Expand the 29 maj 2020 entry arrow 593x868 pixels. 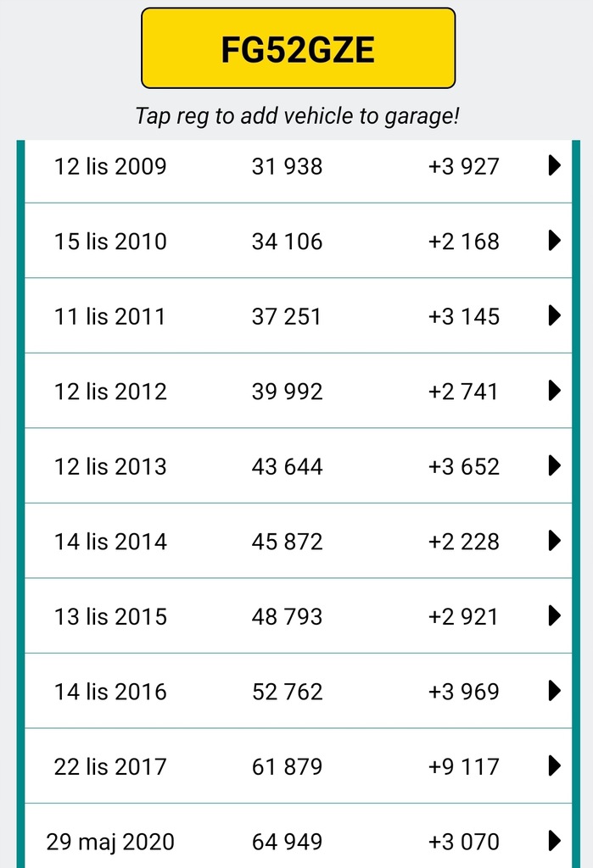click(555, 841)
